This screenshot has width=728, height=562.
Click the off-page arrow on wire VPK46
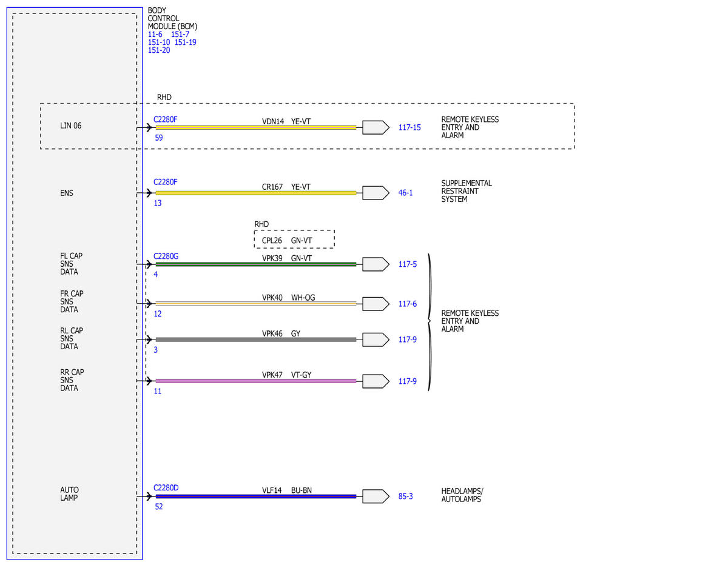(x=376, y=340)
